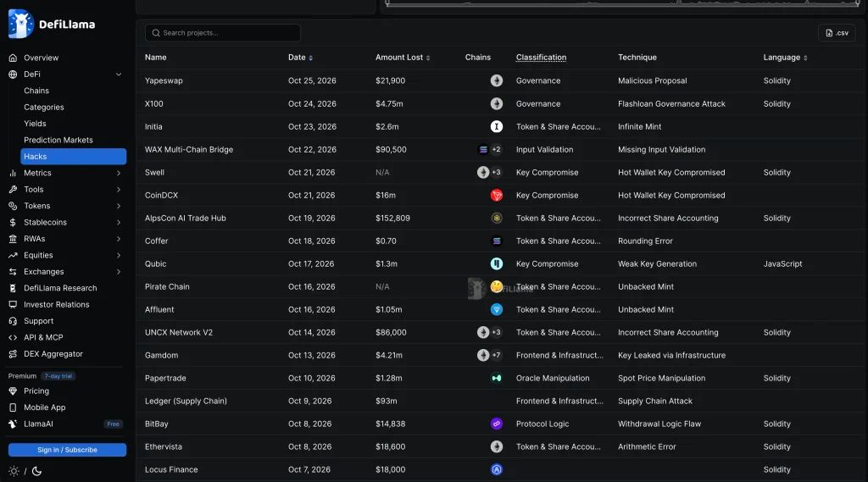This screenshot has height=482, width=868.
Task: Open the Chains menu item
Action: pos(36,91)
